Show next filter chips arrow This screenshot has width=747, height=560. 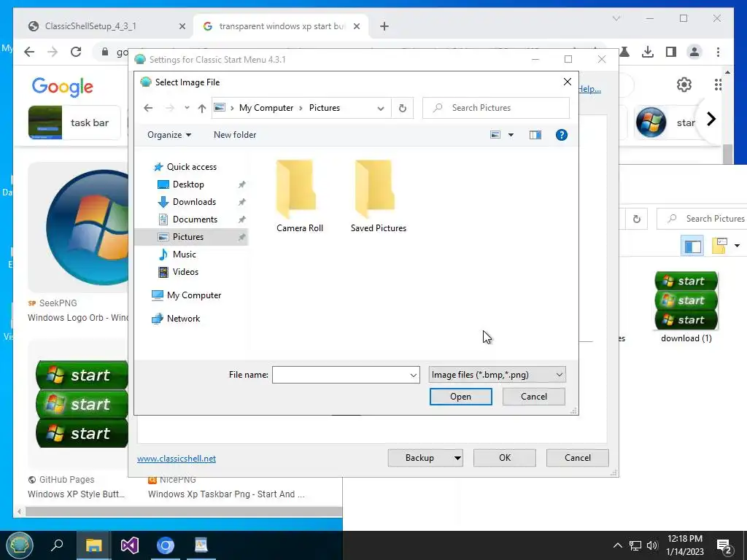pyautogui.click(x=711, y=119)
